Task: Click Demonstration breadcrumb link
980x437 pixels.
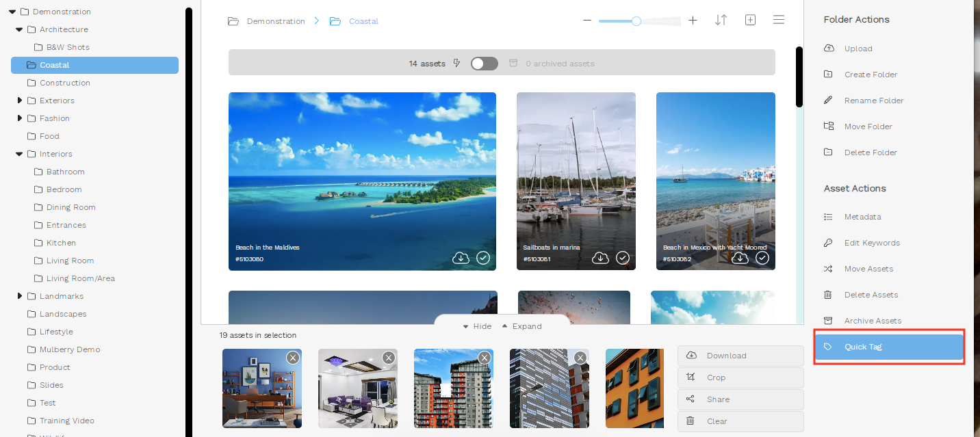Action: (x=276, y=21)
